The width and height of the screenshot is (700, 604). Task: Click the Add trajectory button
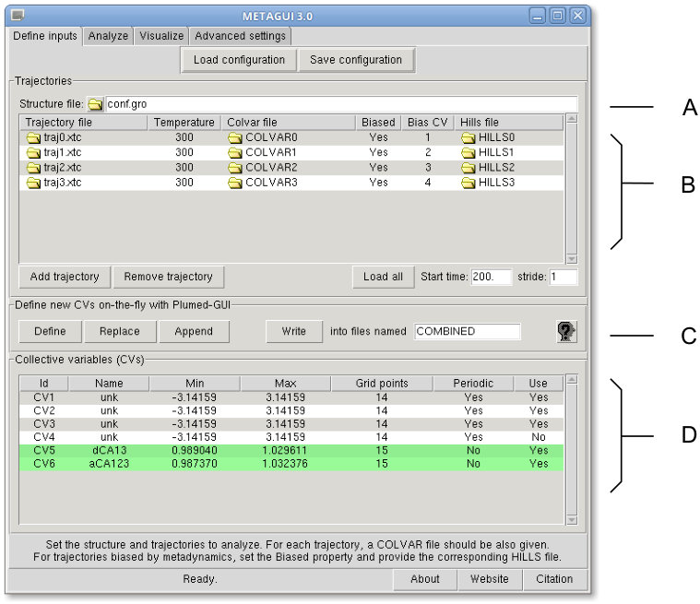[x=65, y=277]
